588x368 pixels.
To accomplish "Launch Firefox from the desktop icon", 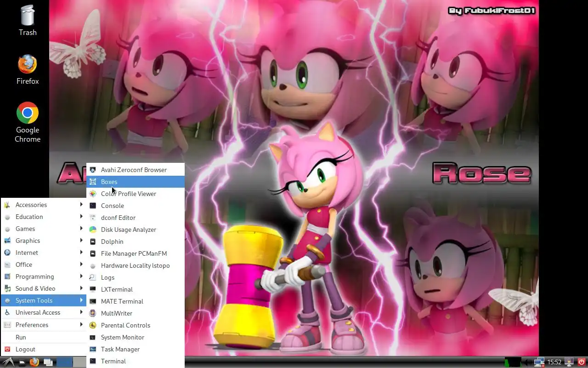I will pos(28,69).
